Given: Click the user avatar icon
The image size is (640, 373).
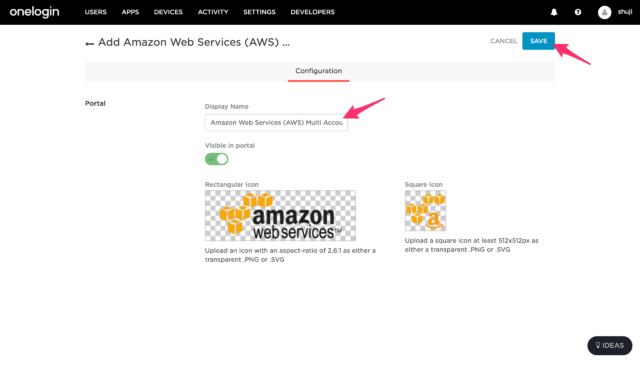Looking at the screenshot, I should 604,12.
